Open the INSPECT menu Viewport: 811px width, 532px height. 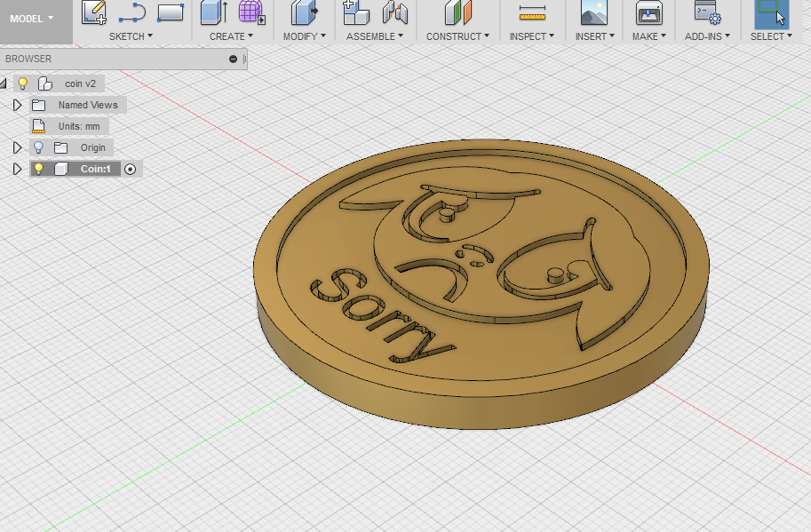pyautogui.click(x=532, y=36)
